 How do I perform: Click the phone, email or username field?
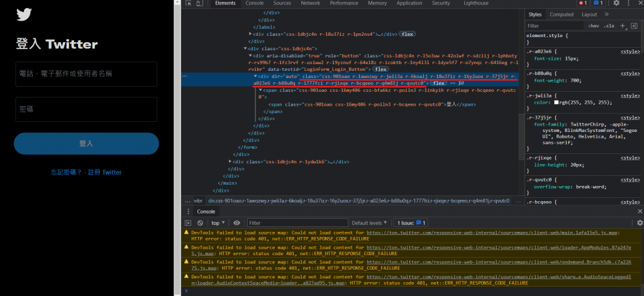click(86, 74)
